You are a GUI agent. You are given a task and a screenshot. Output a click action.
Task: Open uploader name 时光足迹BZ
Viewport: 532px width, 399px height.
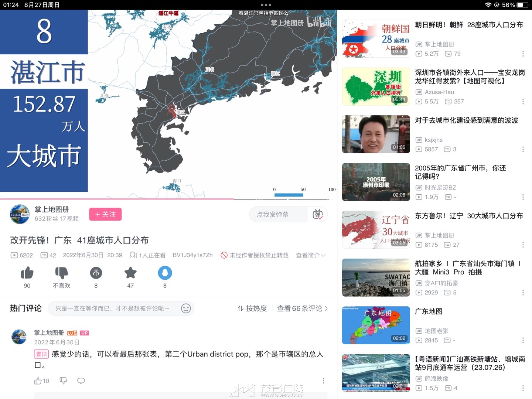coord(440,188)
